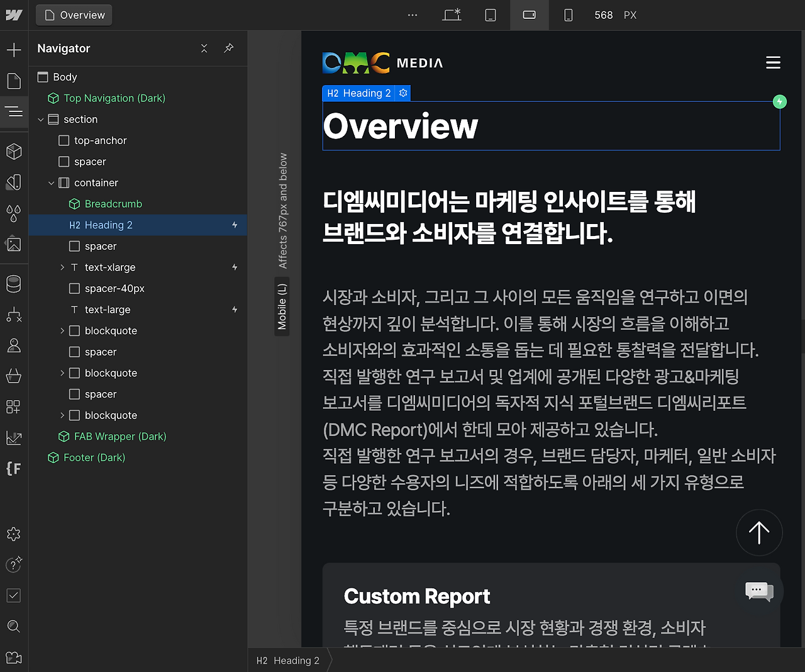Open the Assets image panel

14,244
